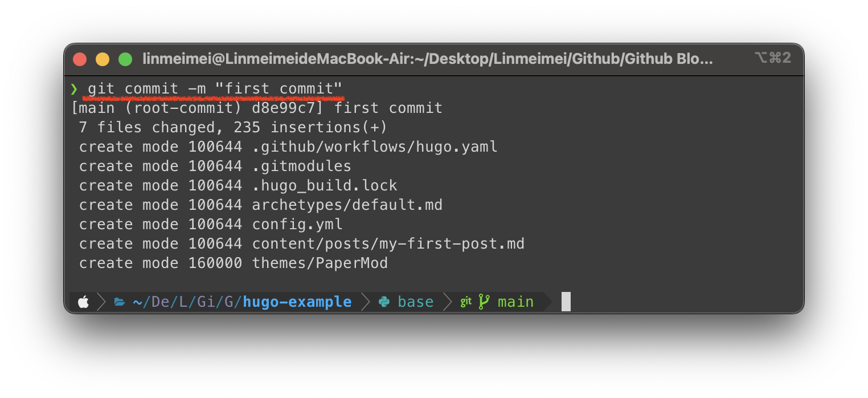Click the ⌥⌘2 shortcut indicator in the title bar
The image size is (868, 398).
click(x=773, y=58)
